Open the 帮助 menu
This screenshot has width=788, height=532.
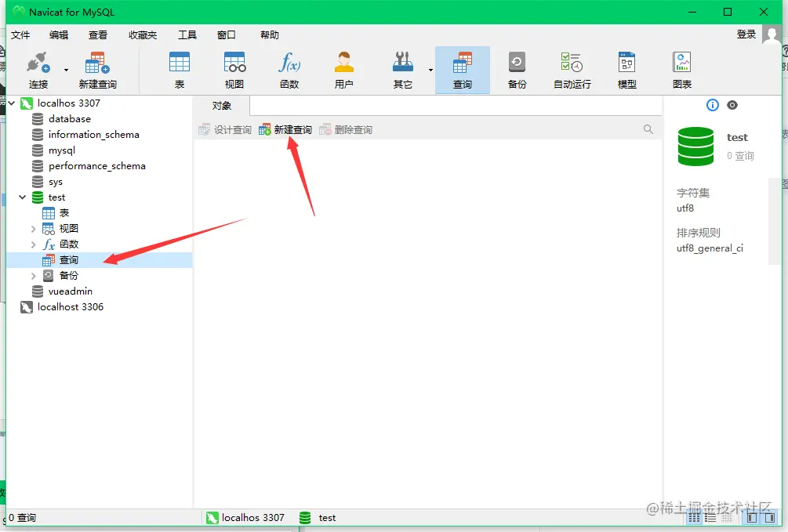click(270, 34)
